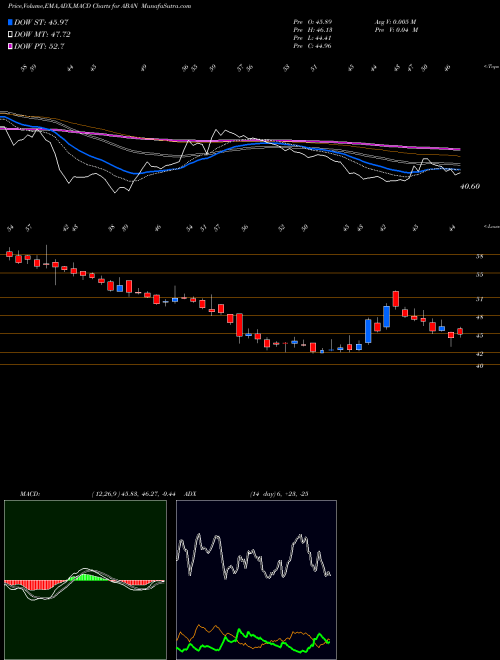Click the 'Avg V: 0.005 M' volume text
The width and height of the screenshot is (500, 660).
[x=395, y=21]
